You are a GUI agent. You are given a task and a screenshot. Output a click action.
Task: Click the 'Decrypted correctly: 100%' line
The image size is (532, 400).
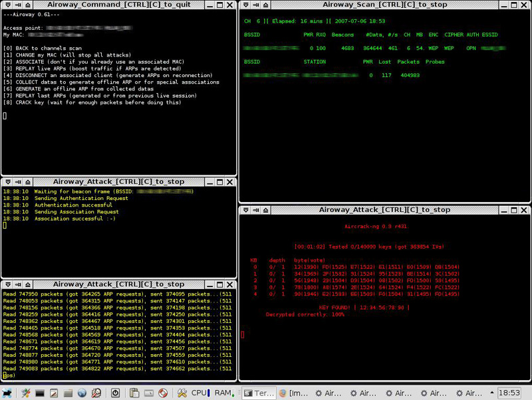[x=305, y=314]
